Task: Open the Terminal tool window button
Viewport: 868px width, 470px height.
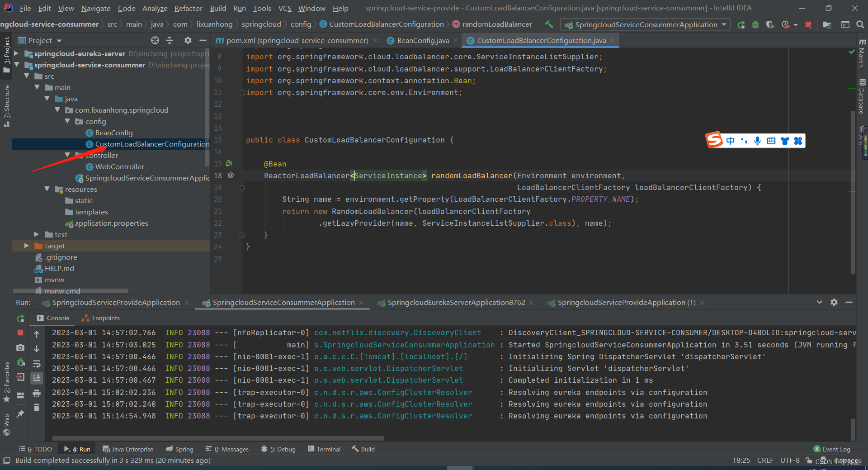Action: [324, 449]
